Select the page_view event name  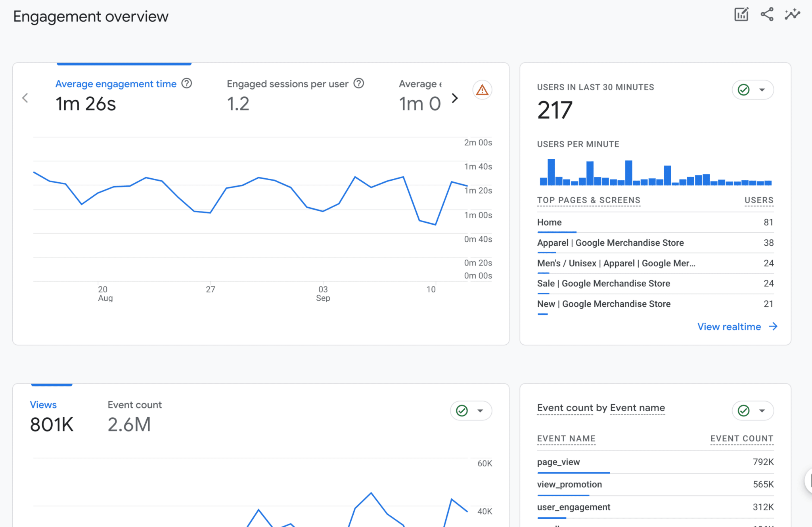(x=558, y=462)
